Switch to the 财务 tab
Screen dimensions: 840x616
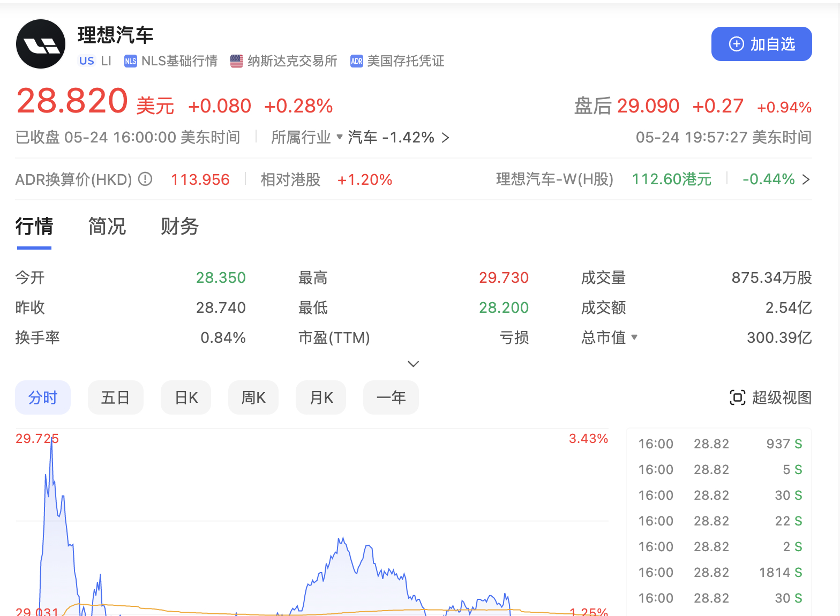[180, 226]
